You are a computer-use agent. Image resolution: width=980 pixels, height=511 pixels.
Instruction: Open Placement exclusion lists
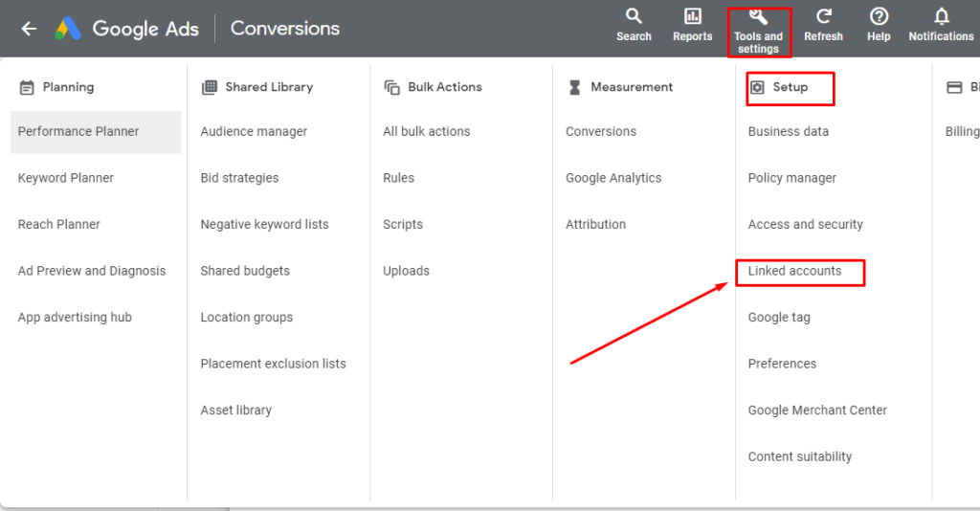273,364
